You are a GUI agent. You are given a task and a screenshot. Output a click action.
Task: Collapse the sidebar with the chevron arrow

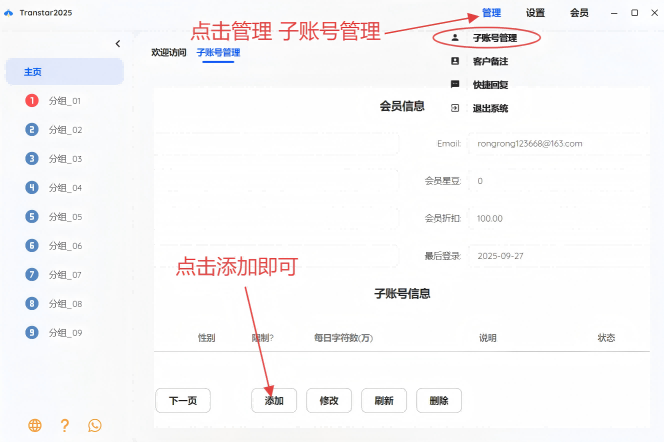coord(118,44)
